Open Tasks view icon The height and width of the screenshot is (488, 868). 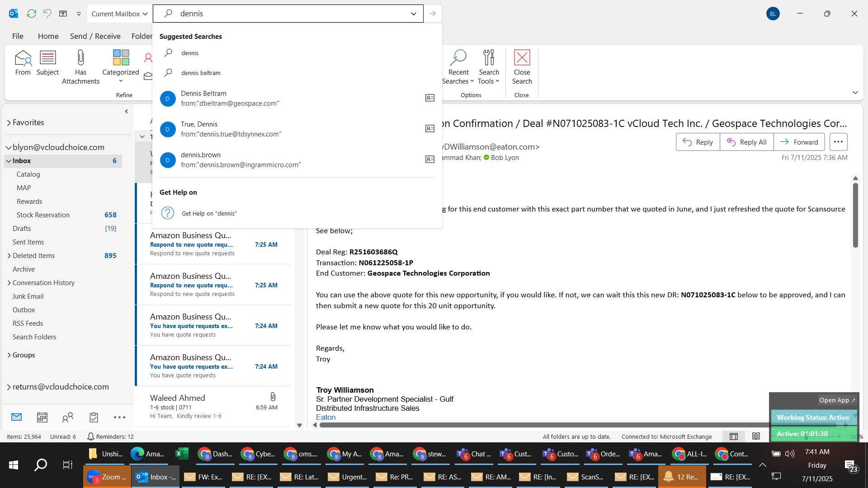[x=94, y=417]
